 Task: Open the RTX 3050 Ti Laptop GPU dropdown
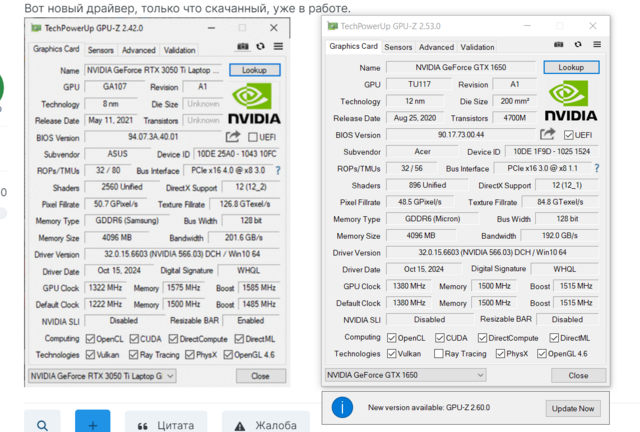(x=102, y=376)
